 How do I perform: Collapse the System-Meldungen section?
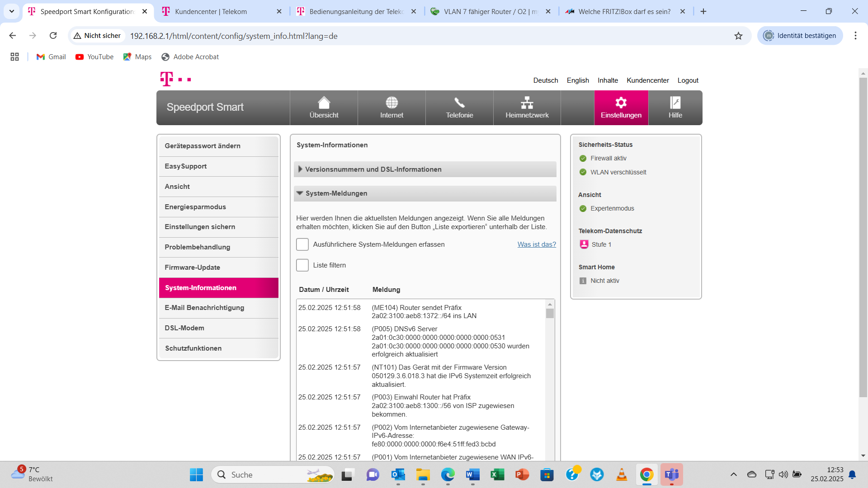425,193
